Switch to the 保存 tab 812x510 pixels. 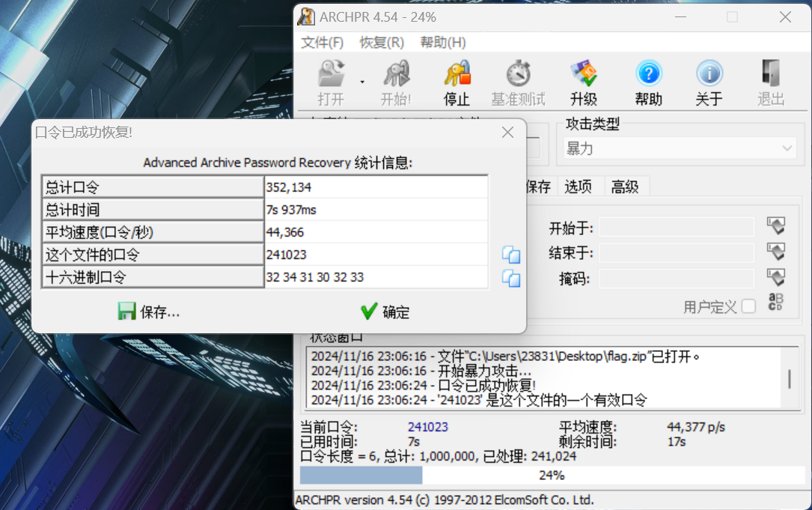(x=538, y=186)
